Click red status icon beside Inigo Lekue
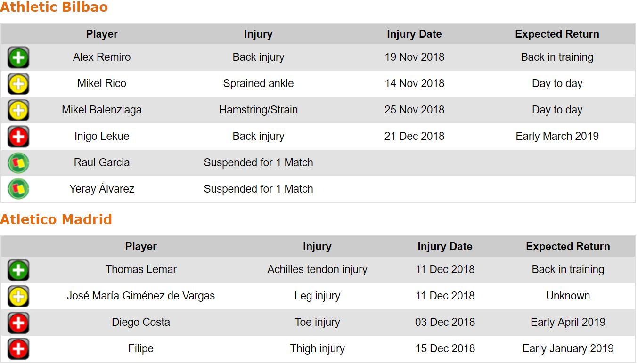The width and height of the screenshot is (638, 364). tap(18, 137)
